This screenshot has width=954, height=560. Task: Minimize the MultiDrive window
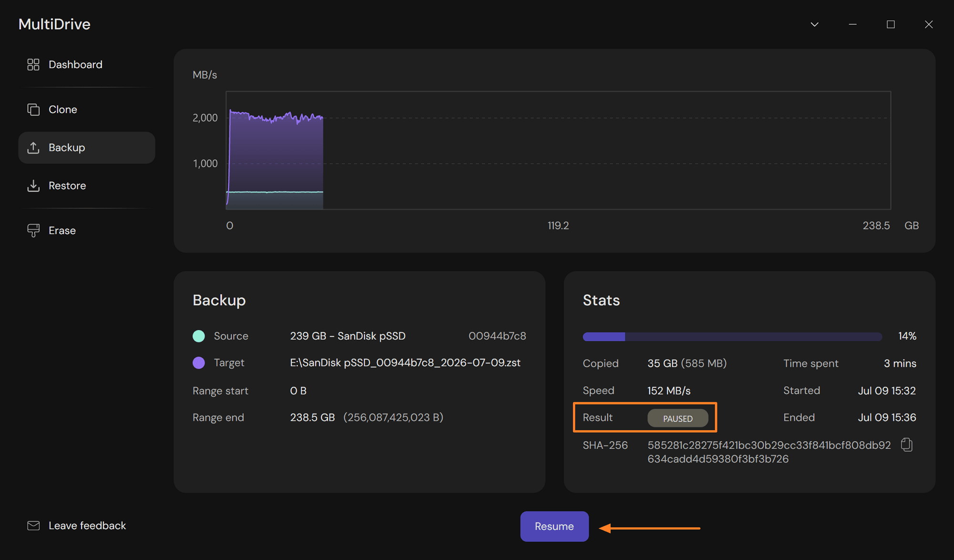(853, 24)
